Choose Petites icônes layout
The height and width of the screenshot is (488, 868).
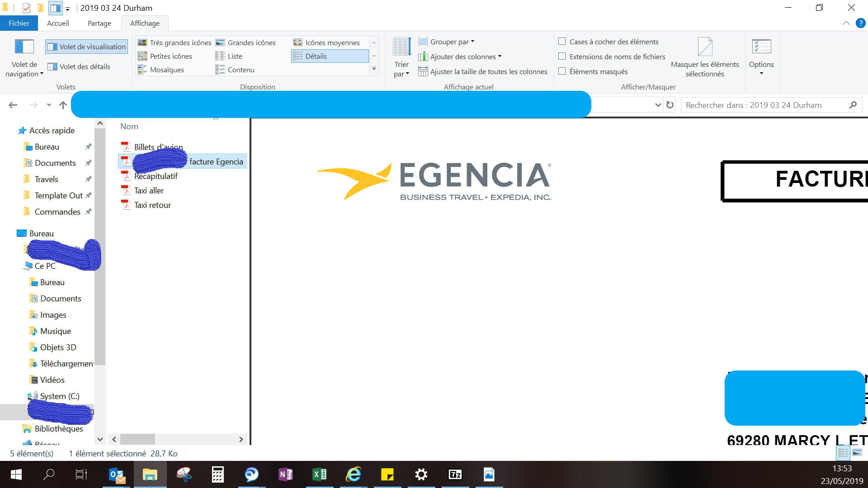click(165, 56)
